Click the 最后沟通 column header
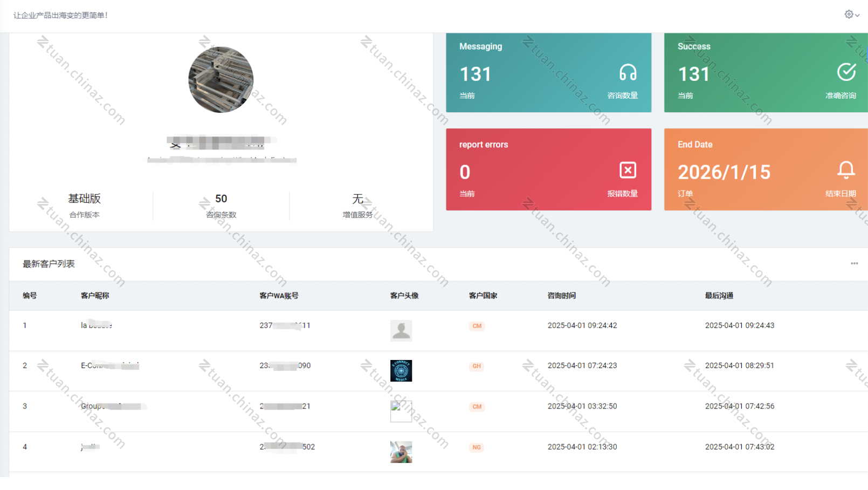Screen dimensions: 868x490 pyautogui.click(x=719, y=296)
